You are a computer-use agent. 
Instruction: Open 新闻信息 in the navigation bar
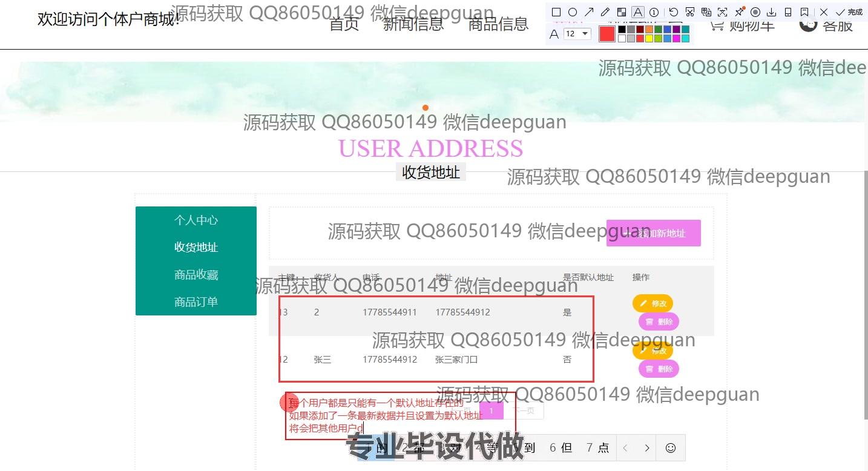pyautogui.click(x=413, y=24)
